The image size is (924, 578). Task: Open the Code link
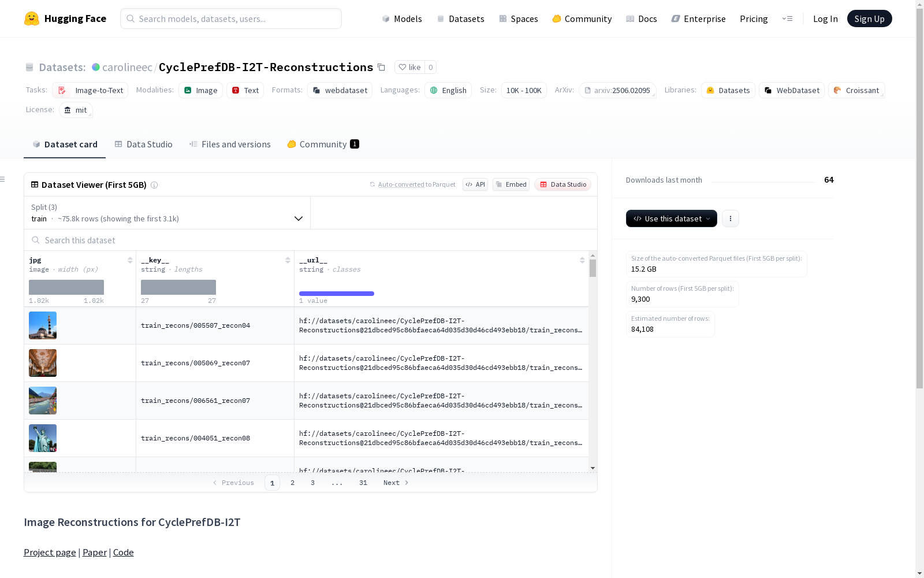(x=124, y=552)
